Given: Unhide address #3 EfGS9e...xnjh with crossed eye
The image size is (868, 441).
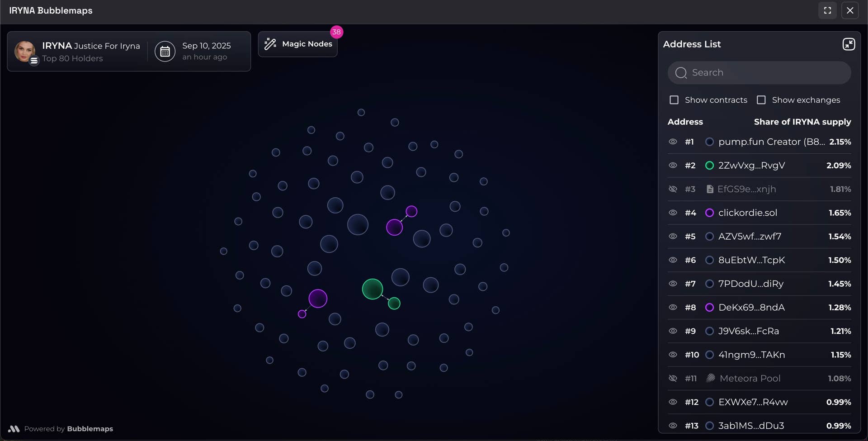Looking at the screenshot, I should (673, 189).
